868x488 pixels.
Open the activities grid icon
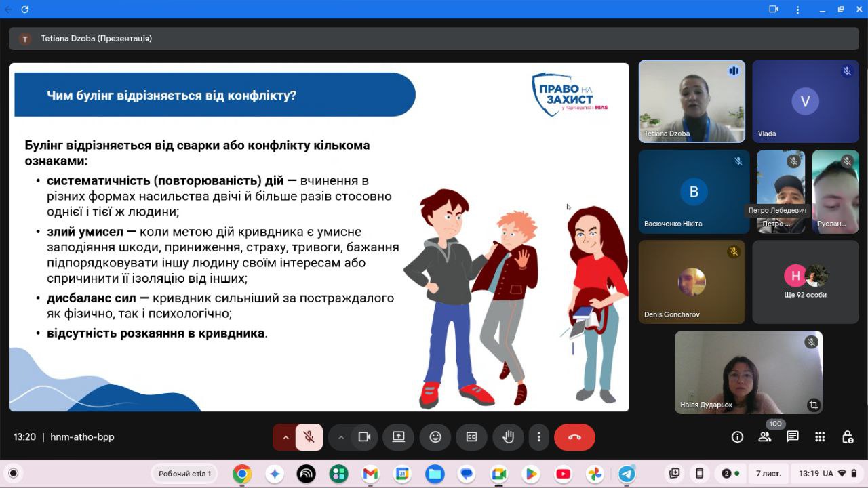click(x=820, y=437)
